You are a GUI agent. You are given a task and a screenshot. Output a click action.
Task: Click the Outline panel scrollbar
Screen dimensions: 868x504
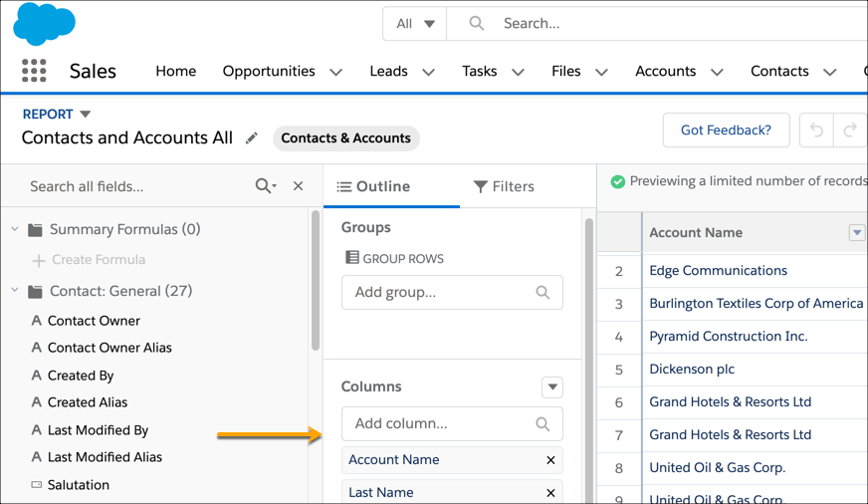[589, 360]
